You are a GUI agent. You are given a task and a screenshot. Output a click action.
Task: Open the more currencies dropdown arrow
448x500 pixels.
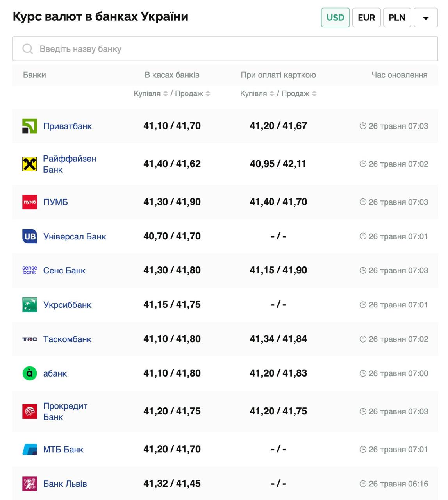point(425,18)
